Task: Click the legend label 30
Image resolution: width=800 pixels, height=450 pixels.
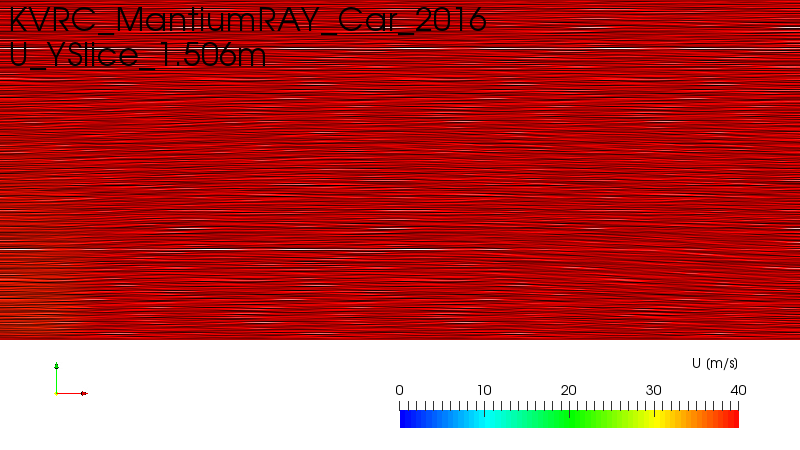Action: click(654, 390)
